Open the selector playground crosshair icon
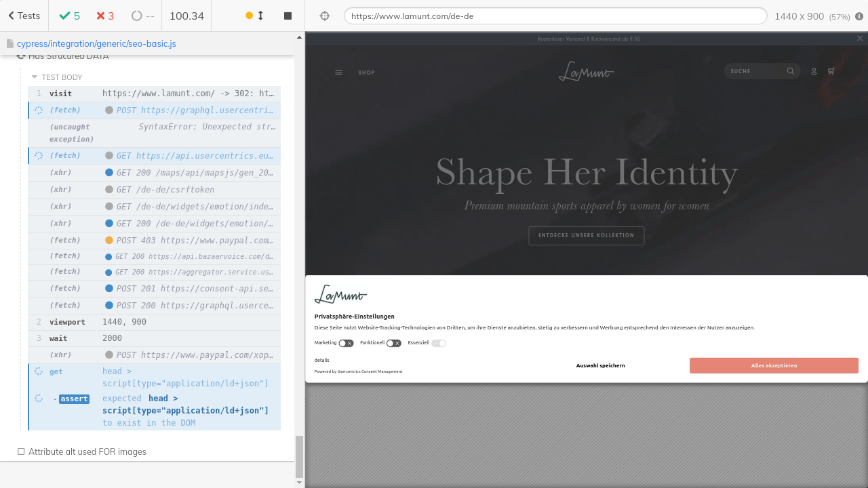 [x=324, y=16]
